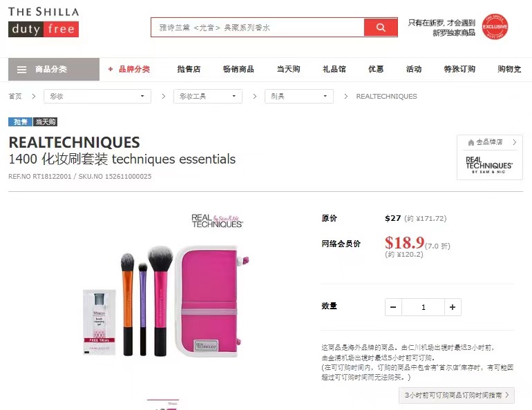The image size is (532, 410).
Task: Decrease quantity with the minus button
Action: (x=393, y=307)
